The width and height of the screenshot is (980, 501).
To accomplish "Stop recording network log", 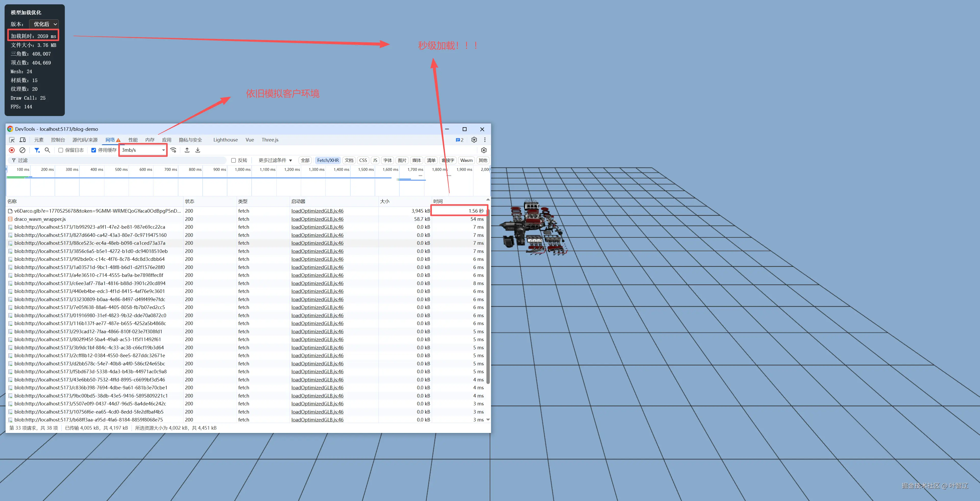I will pyautogui.click(x=12, y=150).
